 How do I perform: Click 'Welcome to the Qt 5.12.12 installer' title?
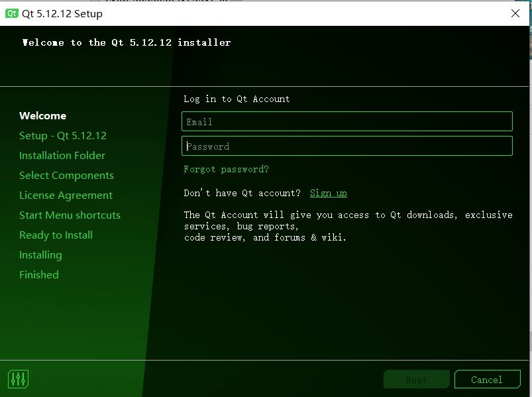tap(127, 42)
